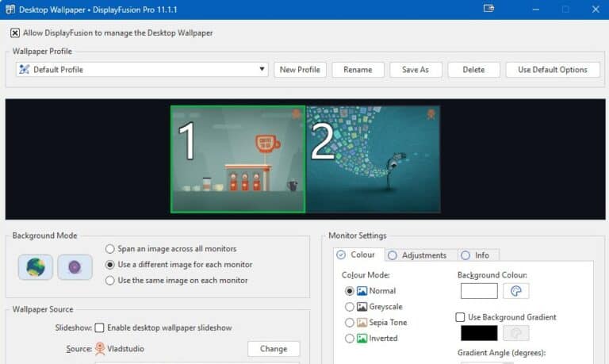
Task: Click the Vladstudio source icon
Action: click(100, 348)
